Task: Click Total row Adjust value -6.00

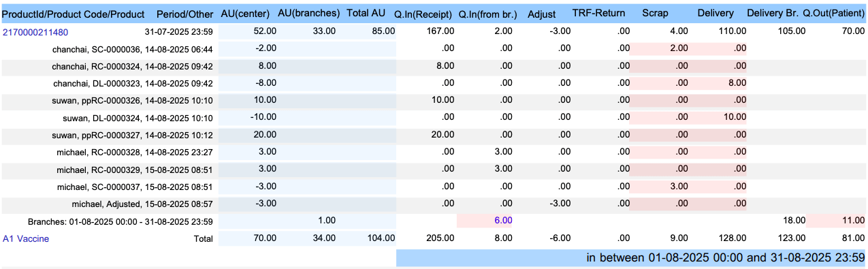Action: tap(560, 238)
